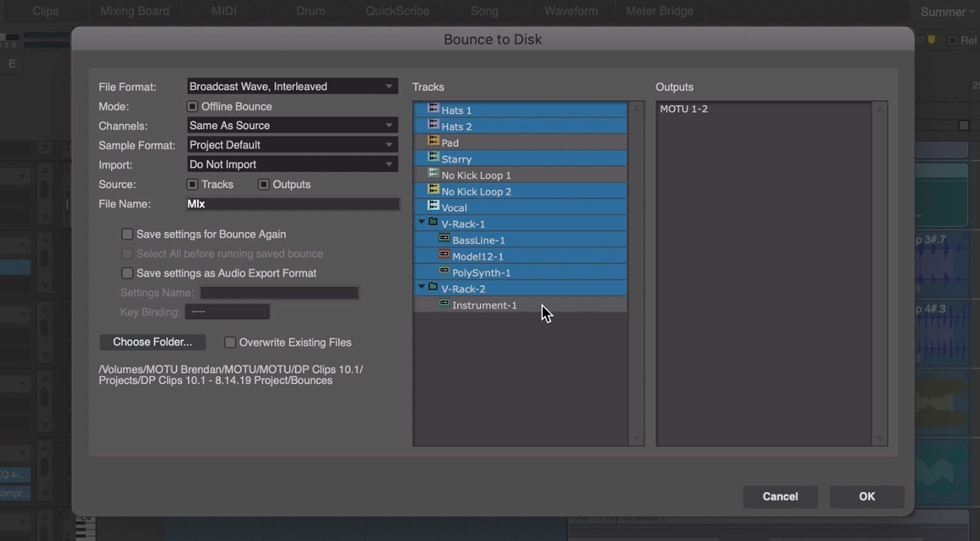
Task: Click the Model12-1 instrument icon
Action: pos(444,255)
